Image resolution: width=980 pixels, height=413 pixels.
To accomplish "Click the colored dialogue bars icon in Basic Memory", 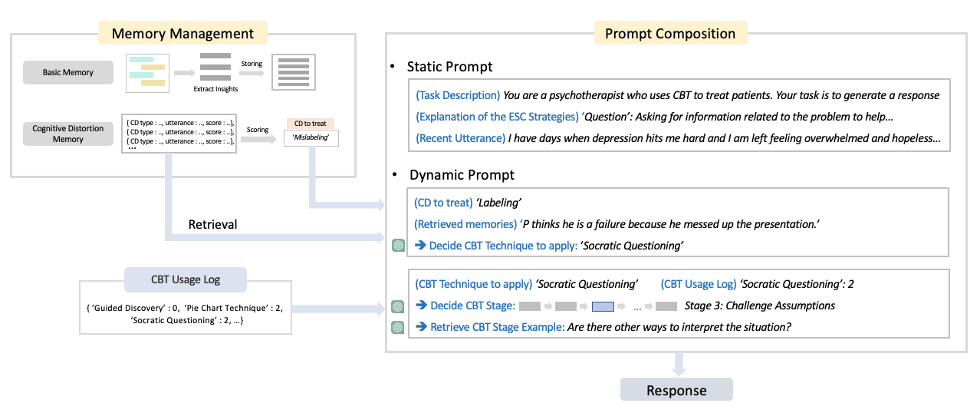I will [x=147, y=71].
